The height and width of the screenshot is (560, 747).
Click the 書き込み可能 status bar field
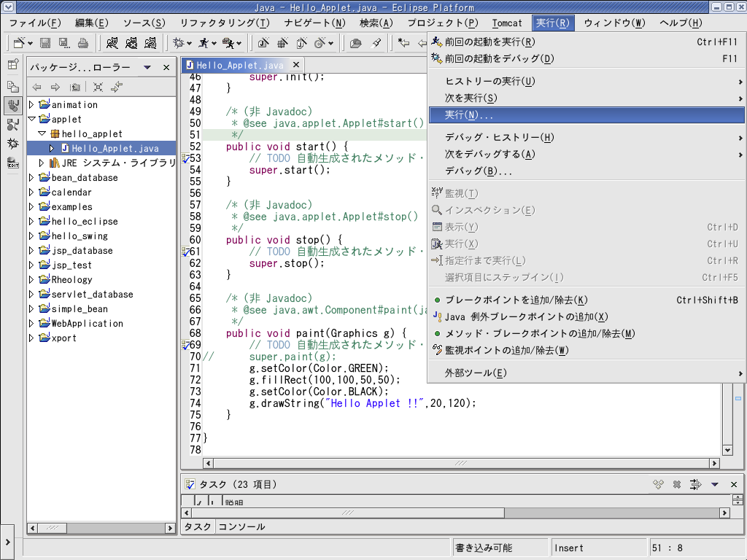tap(499, 548)
